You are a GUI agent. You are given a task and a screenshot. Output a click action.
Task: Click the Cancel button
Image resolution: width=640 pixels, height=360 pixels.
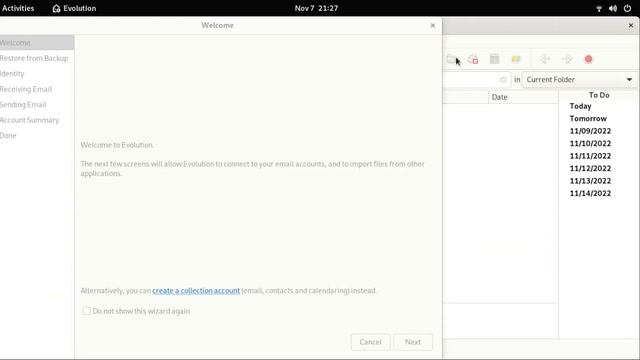click(370, 342)
